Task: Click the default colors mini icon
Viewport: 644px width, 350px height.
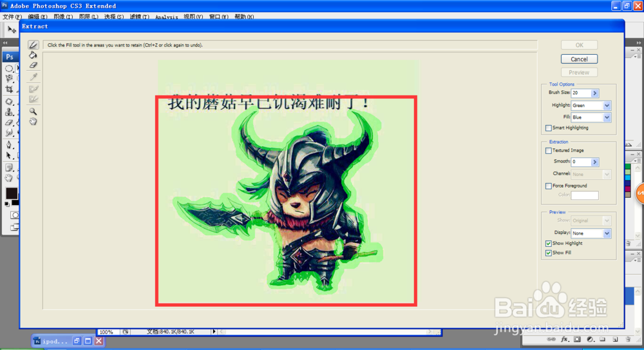Action: click(7, 204)
